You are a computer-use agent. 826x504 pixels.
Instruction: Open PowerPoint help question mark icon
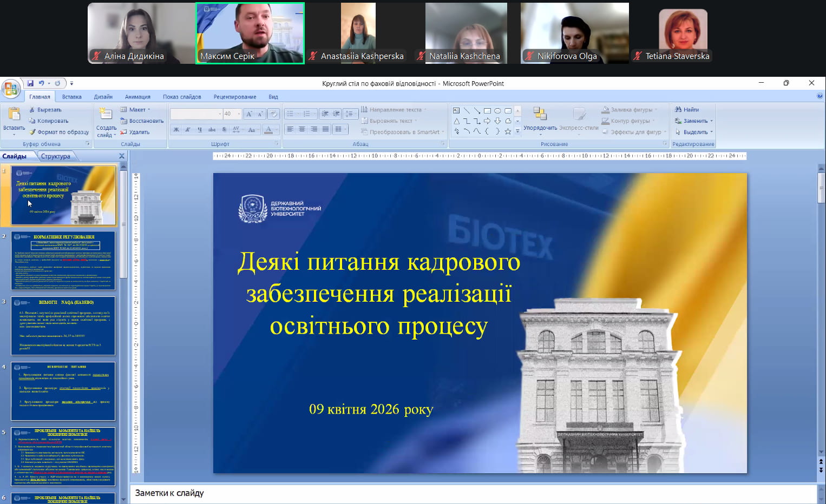tap(820, 96)
